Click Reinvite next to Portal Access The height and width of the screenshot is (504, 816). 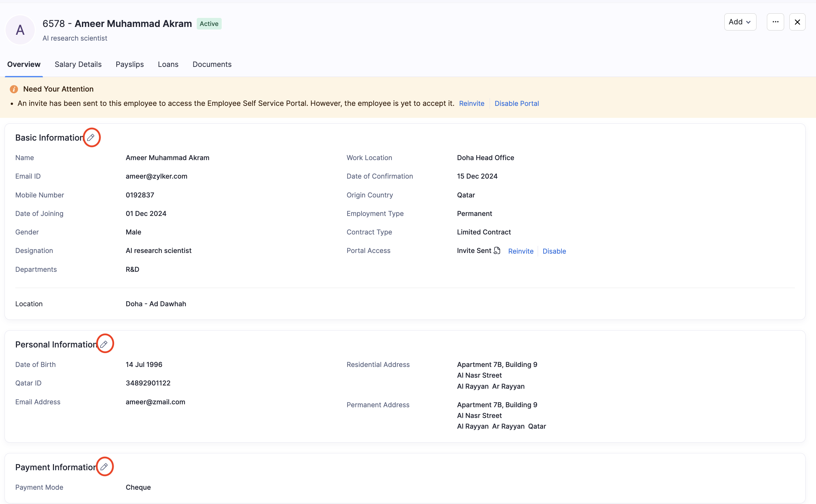tap(520, 251)
